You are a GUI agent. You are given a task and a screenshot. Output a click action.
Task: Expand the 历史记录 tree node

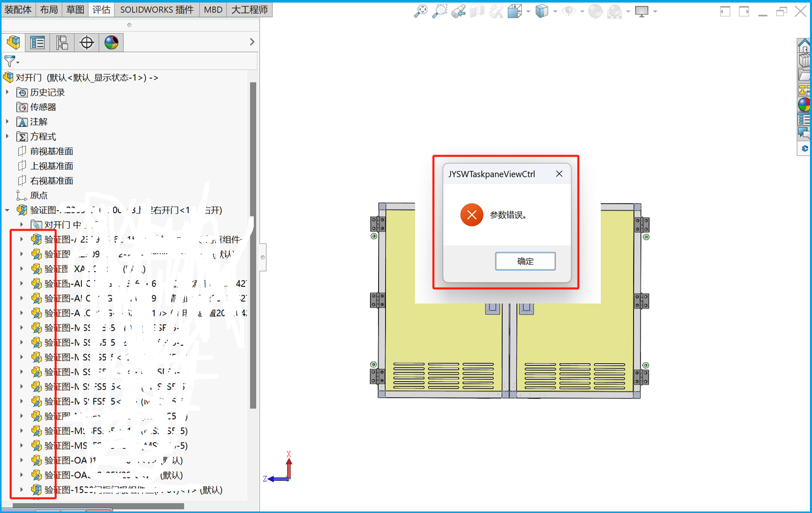pos(8,92)
